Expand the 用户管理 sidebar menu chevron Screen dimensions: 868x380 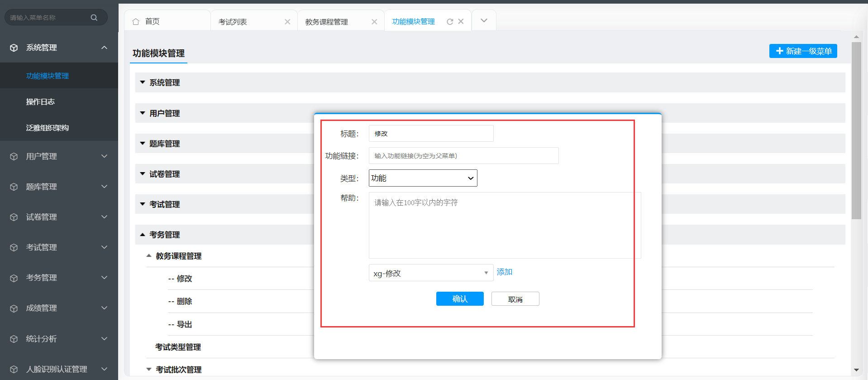[x=105, y=156]
